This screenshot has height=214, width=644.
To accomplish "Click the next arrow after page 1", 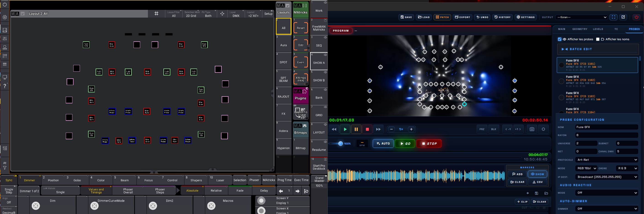I will [297, 191].
